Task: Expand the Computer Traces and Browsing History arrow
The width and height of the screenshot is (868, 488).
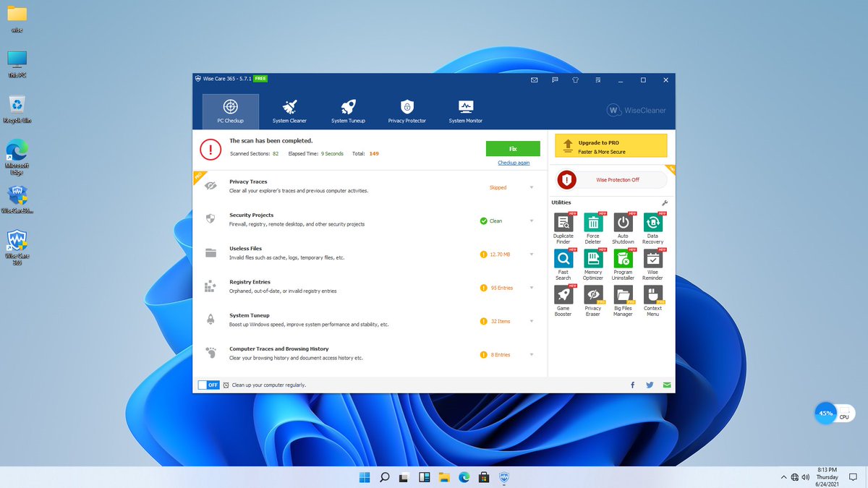Action: [x=532, y=355]
